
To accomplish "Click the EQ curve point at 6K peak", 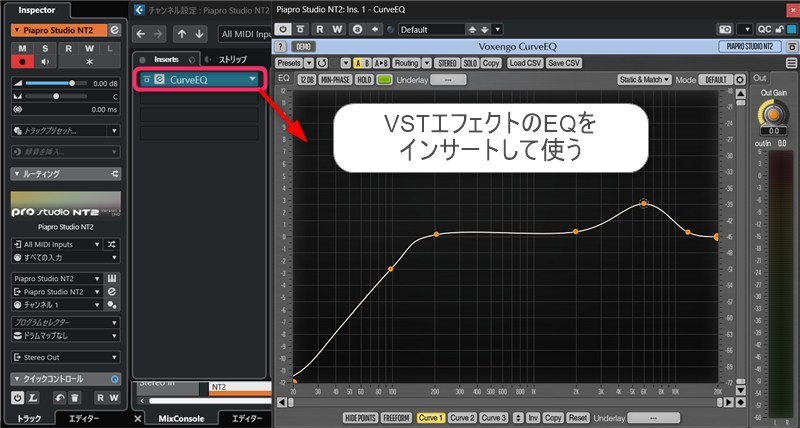I will coord(644,204).
